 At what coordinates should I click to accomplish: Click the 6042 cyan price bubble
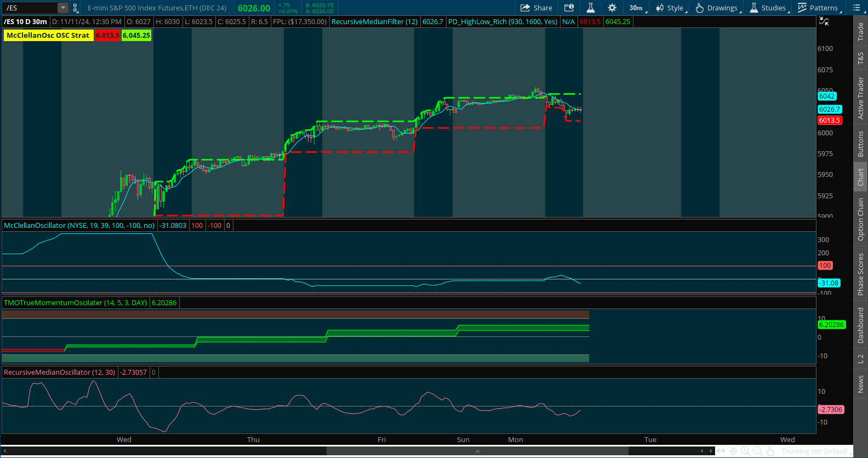[827, 96]
